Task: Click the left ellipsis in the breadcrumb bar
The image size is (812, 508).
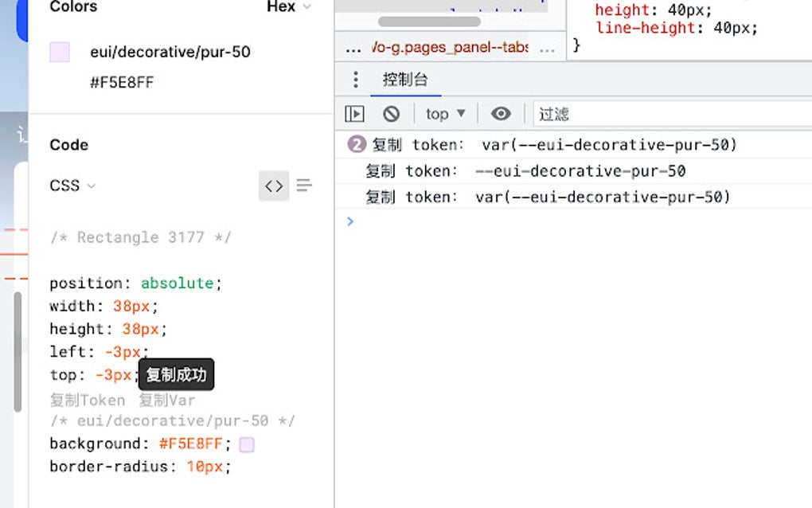Action: coord(353,48)
